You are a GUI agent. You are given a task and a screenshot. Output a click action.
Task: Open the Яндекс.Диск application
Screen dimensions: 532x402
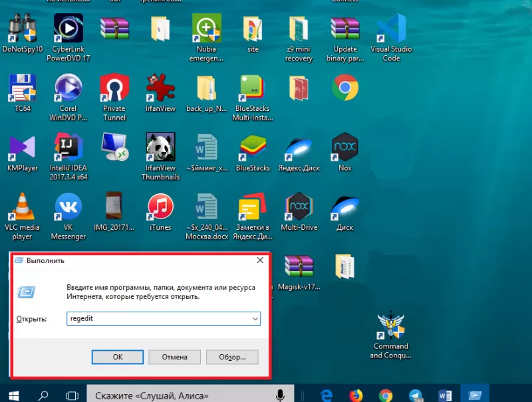pyautogui.click(x=299, y=148)
